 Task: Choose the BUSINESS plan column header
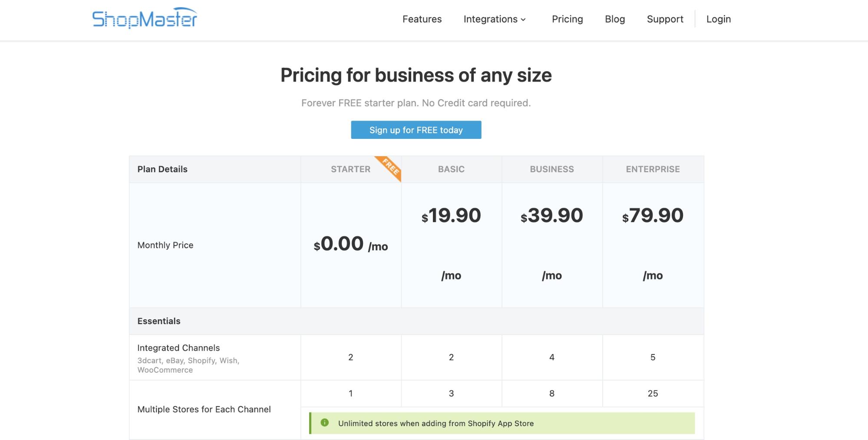coord(551,169)
